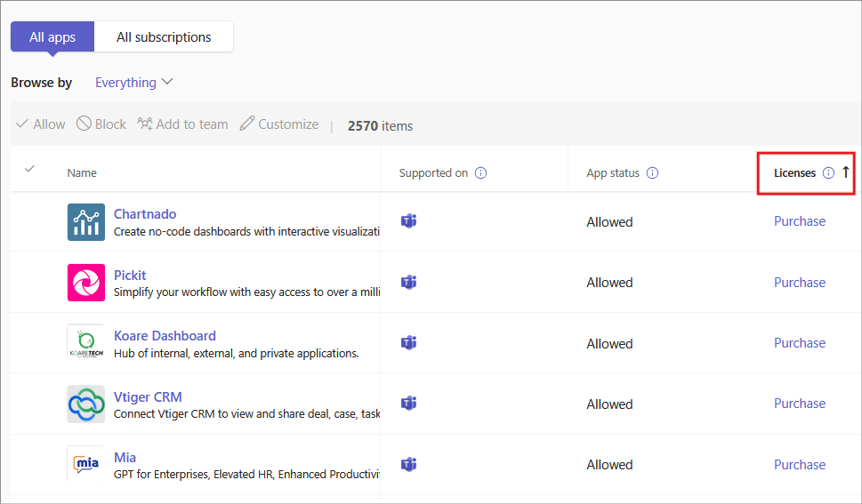Open the Everything browse-by dropdown
The height and width of the screenshot is (504, 862).
click(134, 83)
